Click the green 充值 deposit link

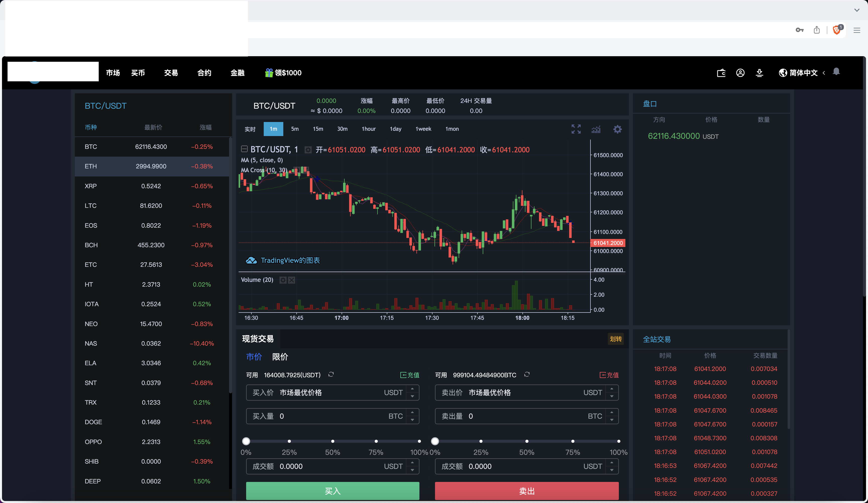[x=410, y=375]
